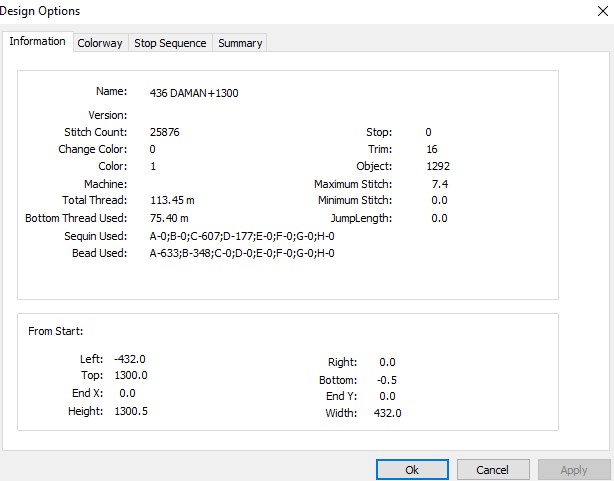Click the Bottom value -0.5
614x481 pixels.
387,380
